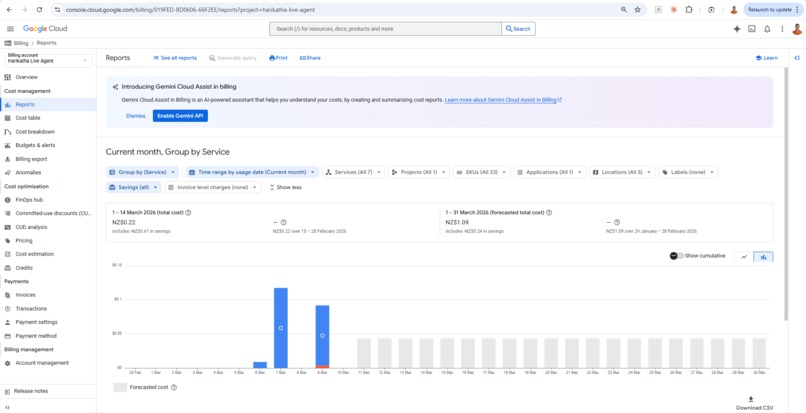The width and height of the screenshot is (806, 413).
Task: Open Savings (all) dropdown
Action: (134, 187)
